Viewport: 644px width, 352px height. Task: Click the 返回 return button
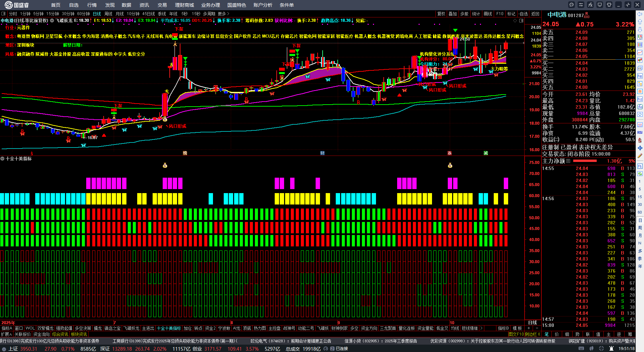click(x=535, y=14)
